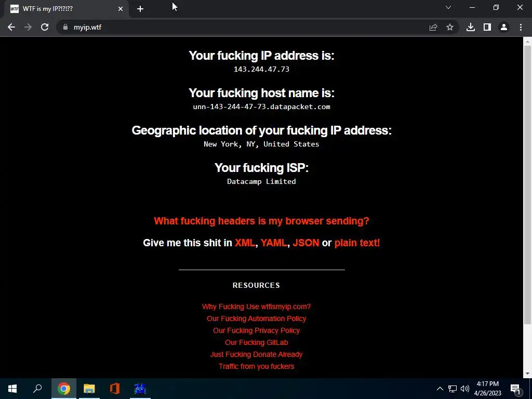532x399 pixels.
Task: Open the notification center icon
Action: click(516, 389)
